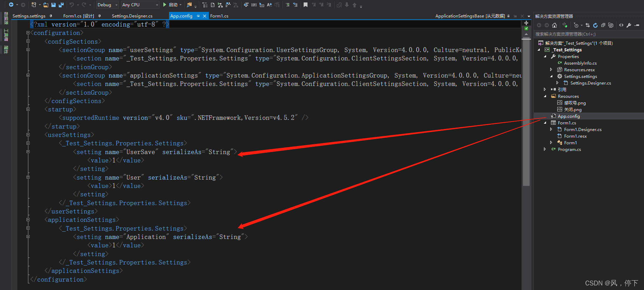Switch to the Form1.cs tab
The image size is (644, 290).
pos(219,16)
